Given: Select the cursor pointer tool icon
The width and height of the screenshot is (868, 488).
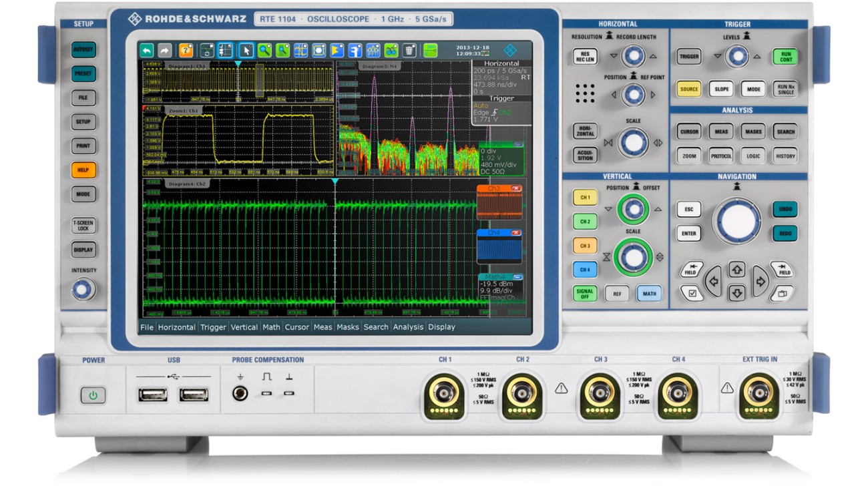Looking at the screenshot, I should coord(247,51).
